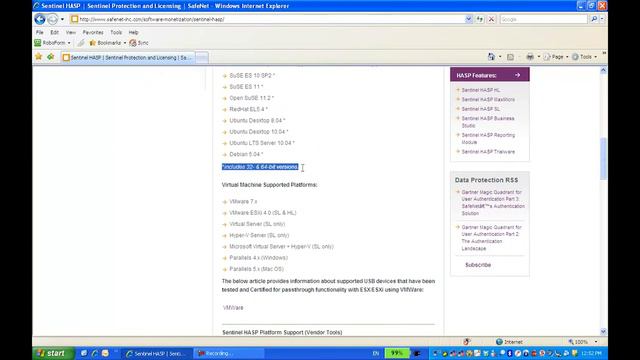Open the recent pages dropdown beside Forward
Viewport: 640px width, 360px height.
tap(62, 19)
